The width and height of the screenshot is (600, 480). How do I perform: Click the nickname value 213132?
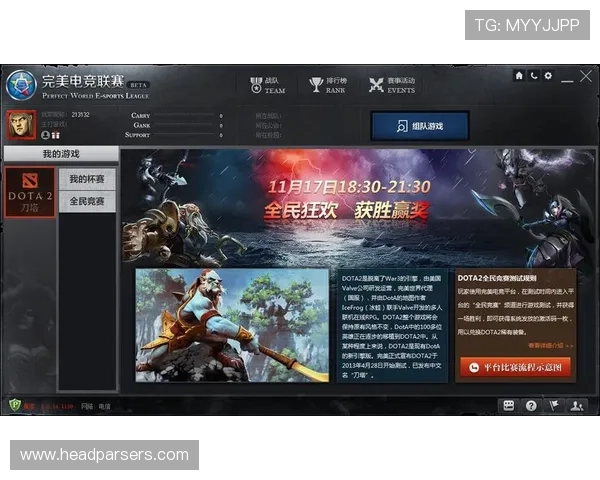click(x=80, y=114)
